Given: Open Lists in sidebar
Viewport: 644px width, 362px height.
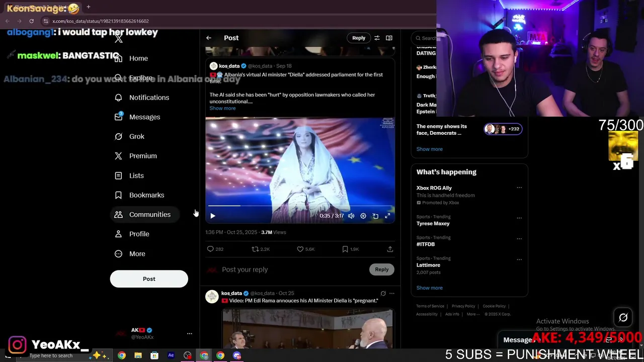Looking at the screenshot, I should click(x=129, y=175).
